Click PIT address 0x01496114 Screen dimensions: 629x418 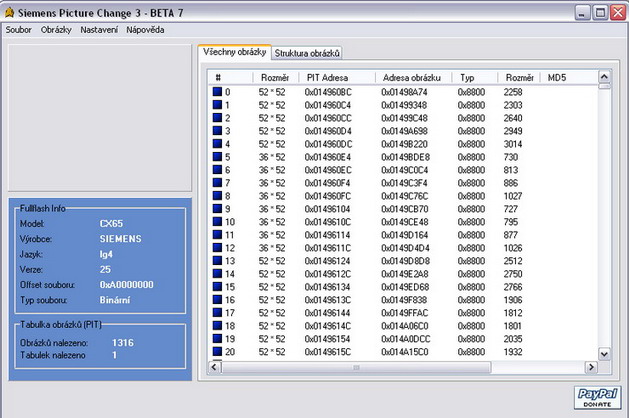click(327, 235)
